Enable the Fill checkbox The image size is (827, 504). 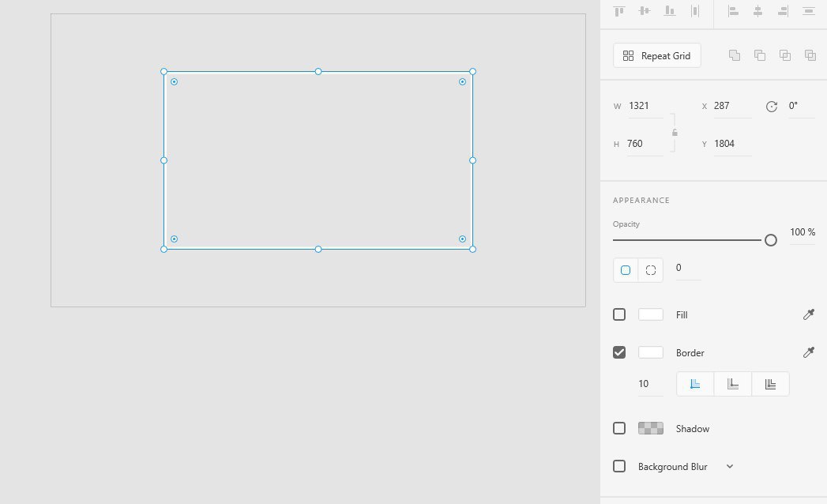coord(619,314)
